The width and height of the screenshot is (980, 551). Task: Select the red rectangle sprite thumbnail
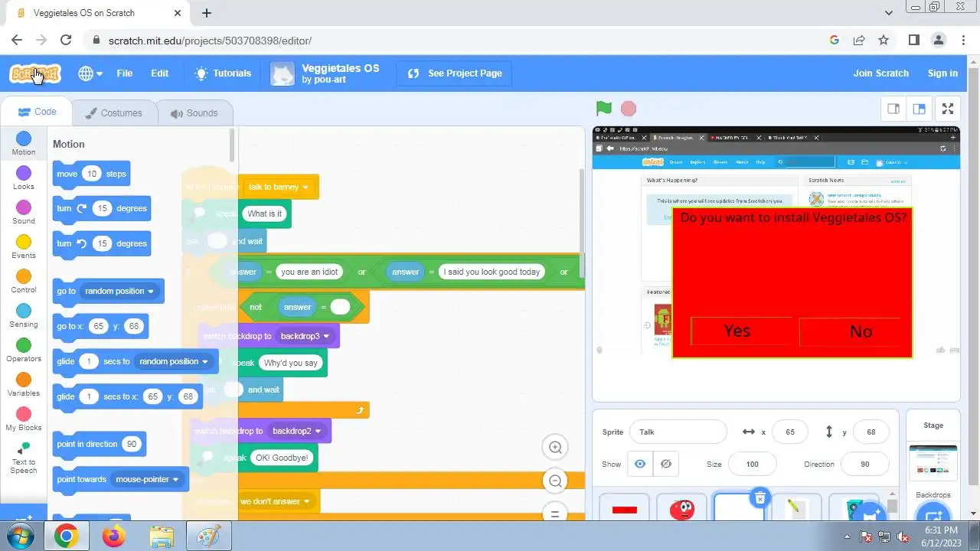click(625, 509)
